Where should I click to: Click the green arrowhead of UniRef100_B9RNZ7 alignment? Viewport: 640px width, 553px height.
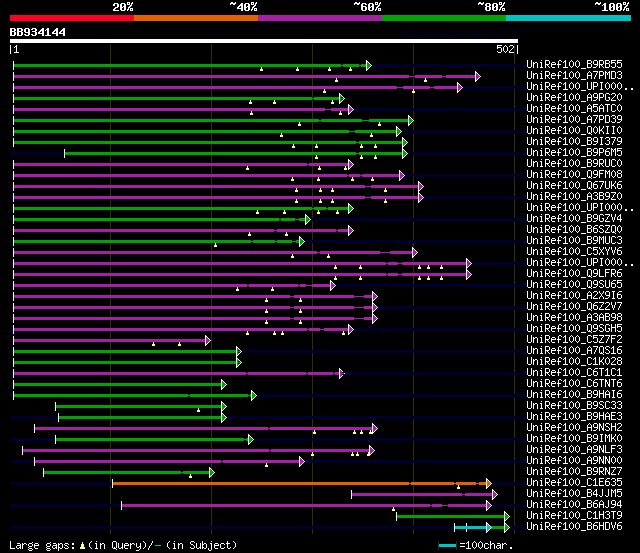click(211, 473)
